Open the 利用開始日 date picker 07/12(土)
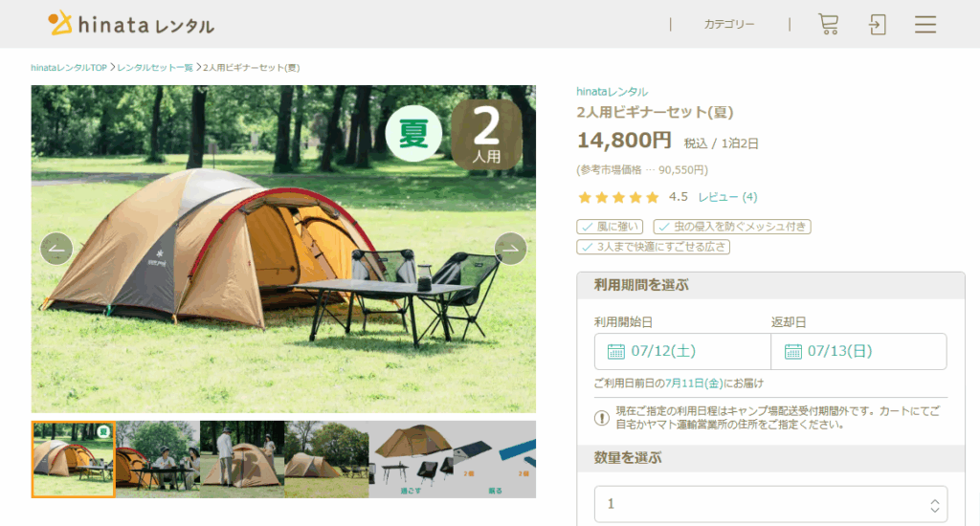The height and width of the screenshot is (526, 980). (682, 351)
